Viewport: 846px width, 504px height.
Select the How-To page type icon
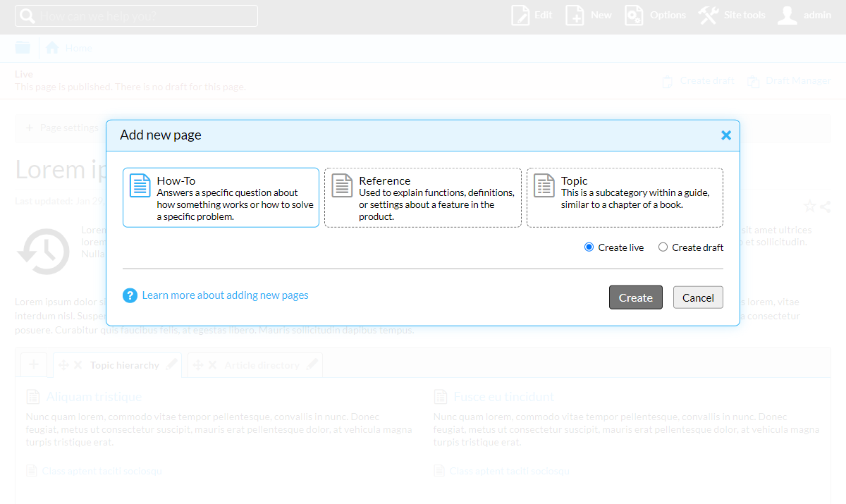[x=140, y=186]
